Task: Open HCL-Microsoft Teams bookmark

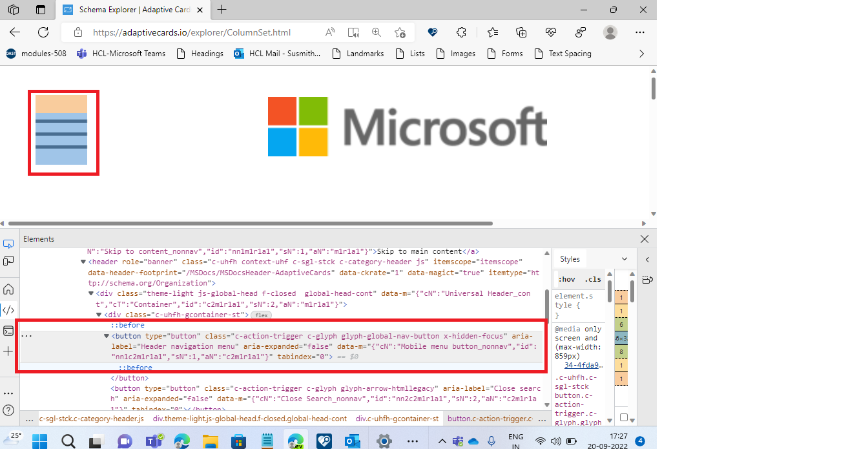Action: (121, 54)
